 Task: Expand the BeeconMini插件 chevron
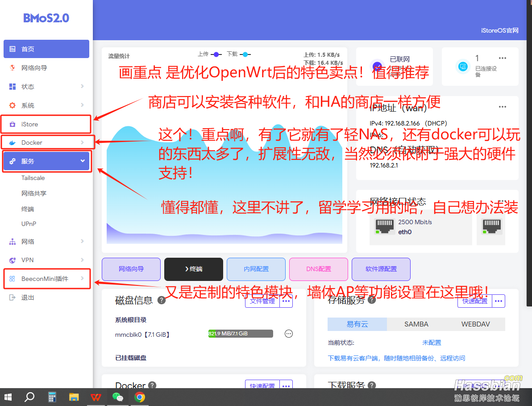(x=83, y=278)
